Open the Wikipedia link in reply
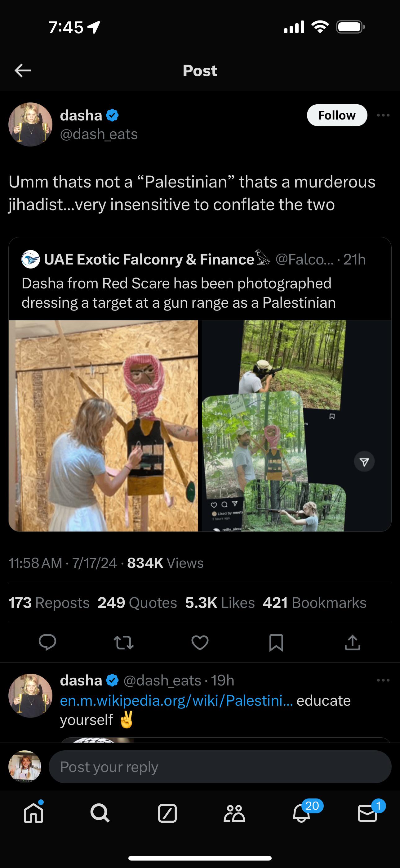The width and height of the screenshot is (400, 868). [x=176, y=701]
